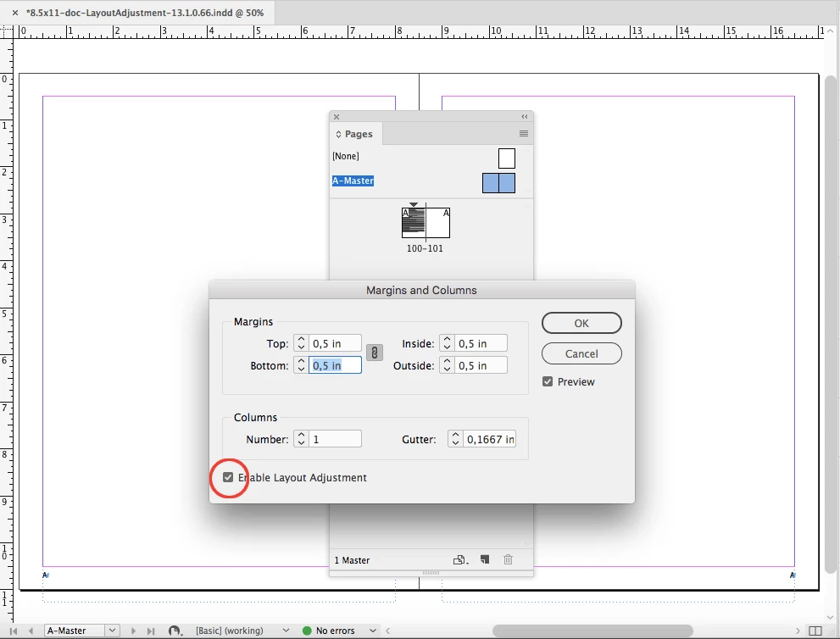Open the Pages panel menu
The width and height of the screenshot is (840, 639).
(x=523, y=133)
